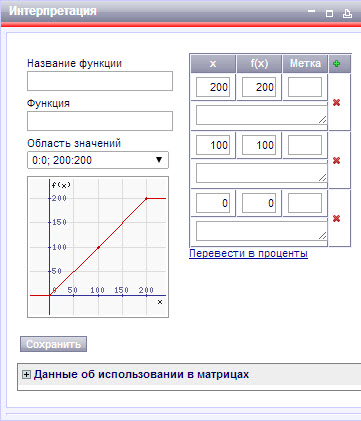Delete the row with x value 100

[336, 160]
